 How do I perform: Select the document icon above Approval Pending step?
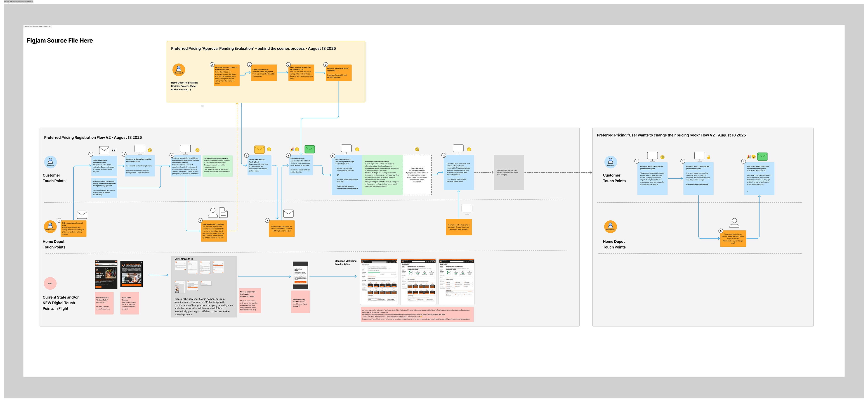point(223,213)
